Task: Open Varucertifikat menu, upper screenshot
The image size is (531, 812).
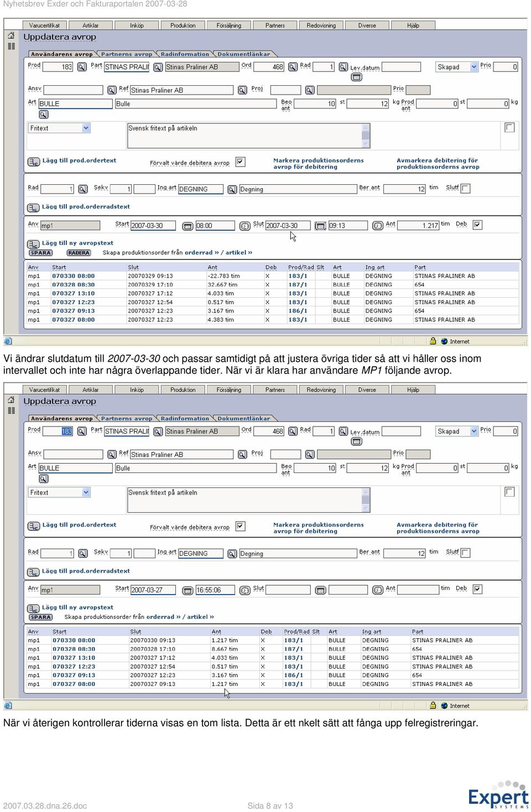Action: 44,25
